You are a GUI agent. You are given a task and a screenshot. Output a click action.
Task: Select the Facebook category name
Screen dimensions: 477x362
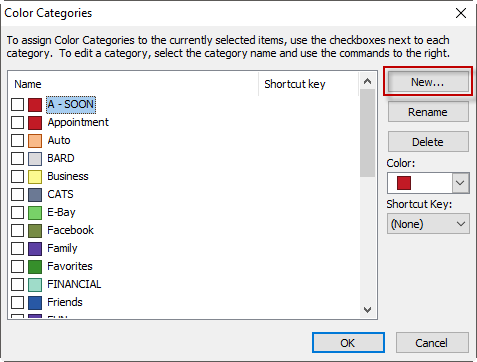(70, 230)
